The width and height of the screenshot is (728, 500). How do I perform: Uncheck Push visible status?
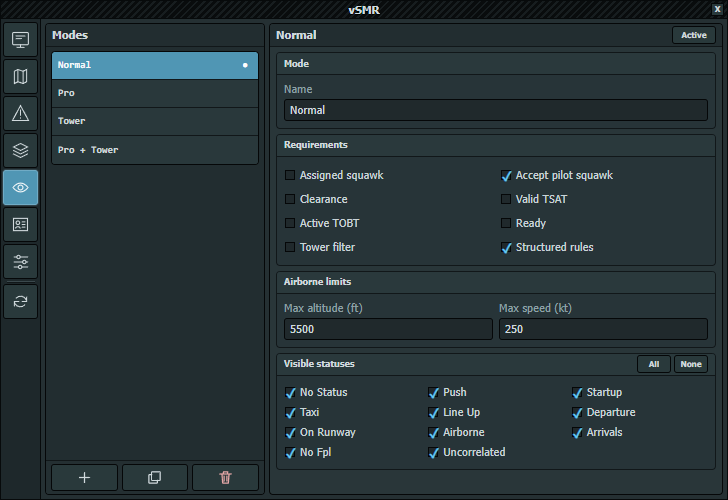point(433,392)
